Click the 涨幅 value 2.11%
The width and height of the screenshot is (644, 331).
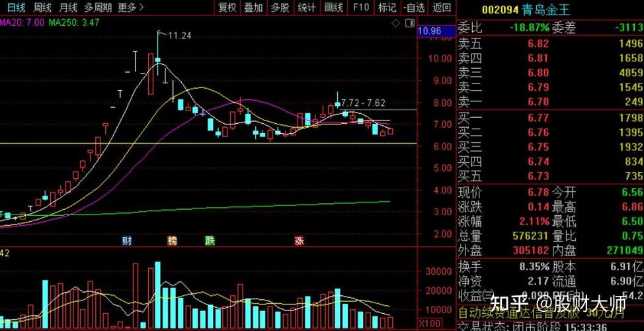pos(534,221)
